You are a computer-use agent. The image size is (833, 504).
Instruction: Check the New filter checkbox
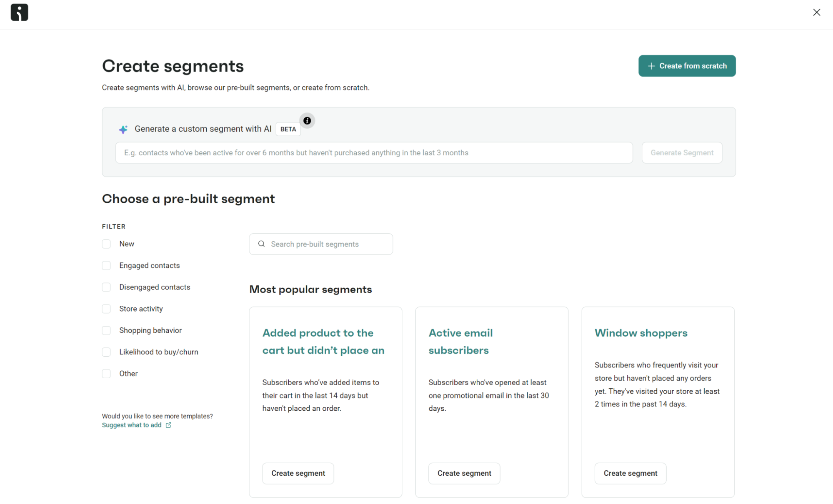coord(107,244)
